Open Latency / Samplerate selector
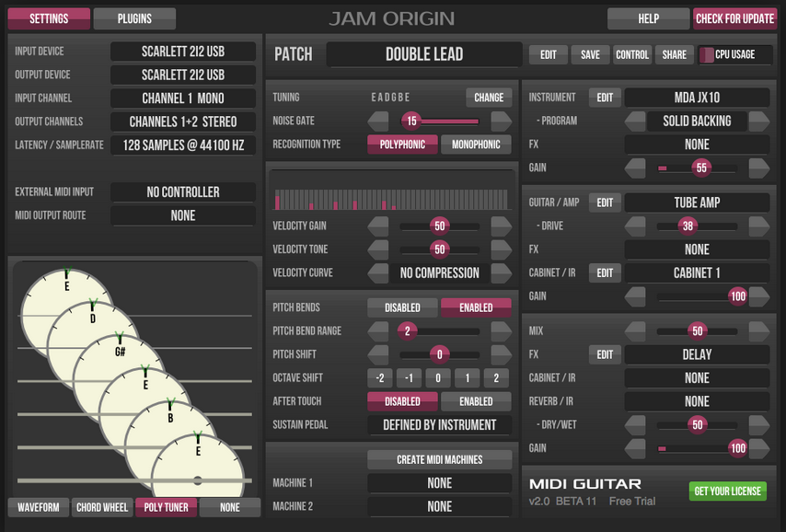The width and height of the screenshot is (786, 532). (183, 145)
